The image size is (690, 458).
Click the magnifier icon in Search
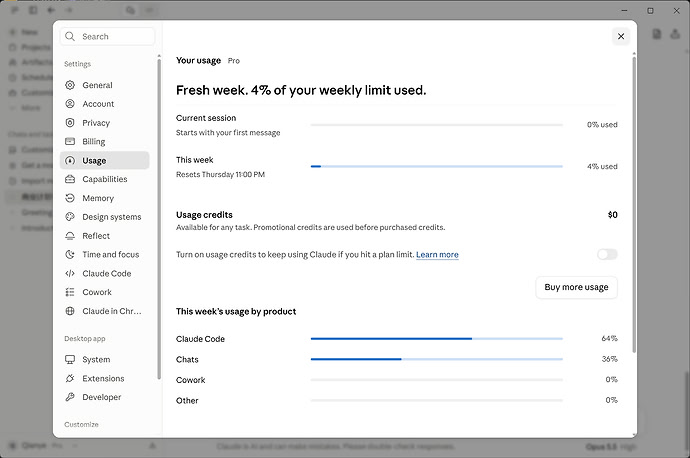click(70, 37)
